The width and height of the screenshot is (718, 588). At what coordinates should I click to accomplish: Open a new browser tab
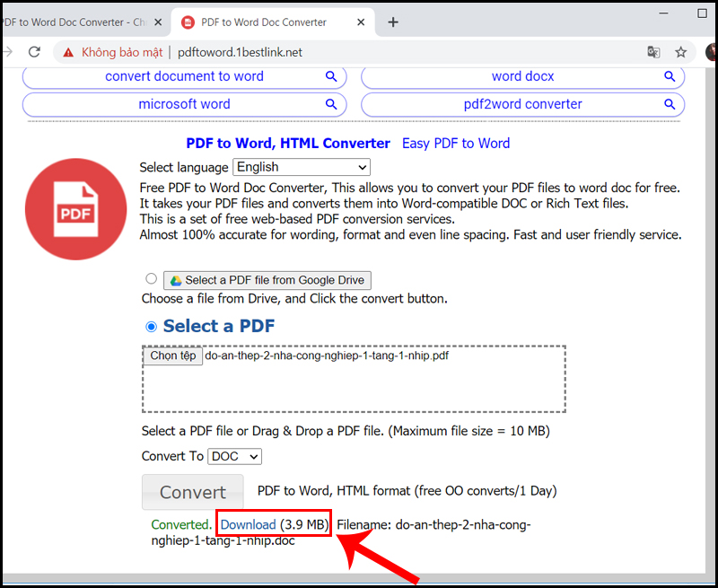393,22
